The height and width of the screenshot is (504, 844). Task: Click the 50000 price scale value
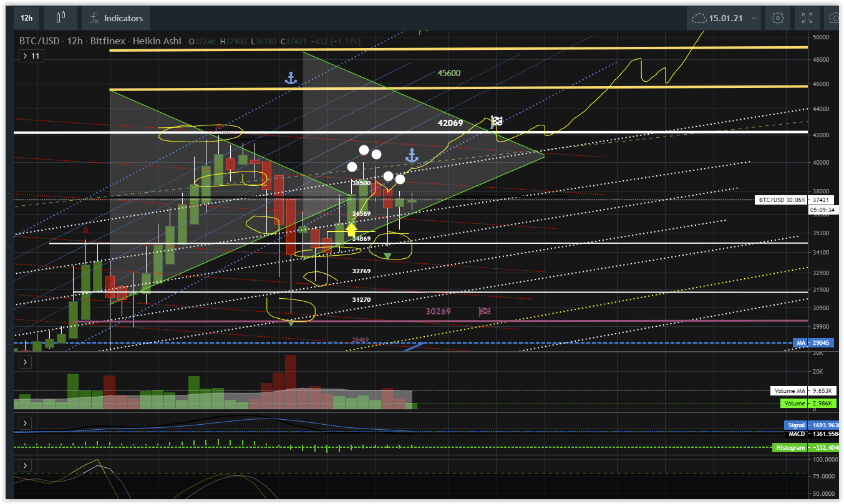[x=820, y=37]
